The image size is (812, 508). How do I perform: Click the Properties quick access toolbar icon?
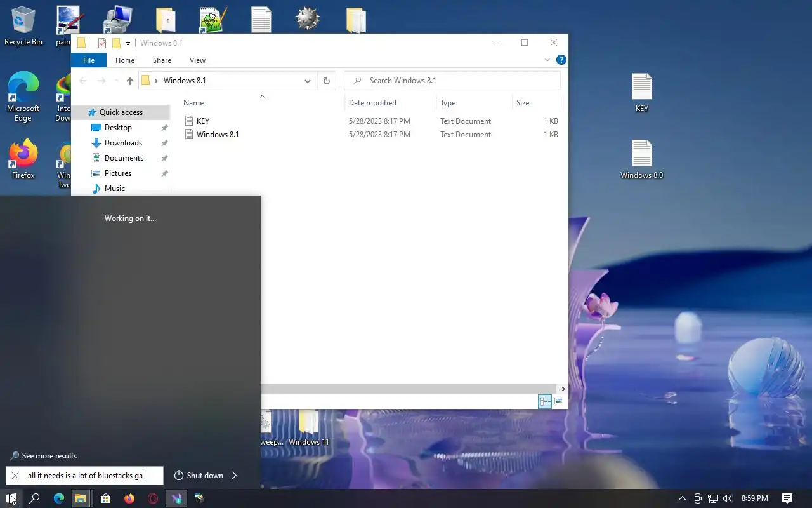point(102,43)
